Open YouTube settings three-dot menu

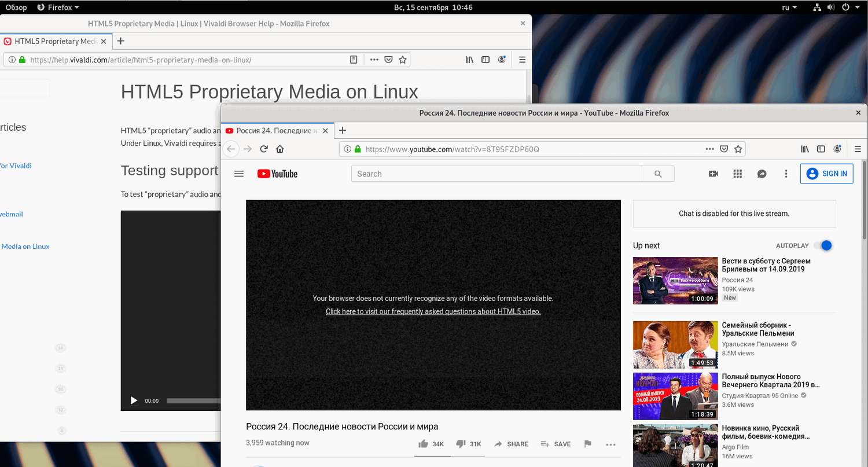(786, 174)
